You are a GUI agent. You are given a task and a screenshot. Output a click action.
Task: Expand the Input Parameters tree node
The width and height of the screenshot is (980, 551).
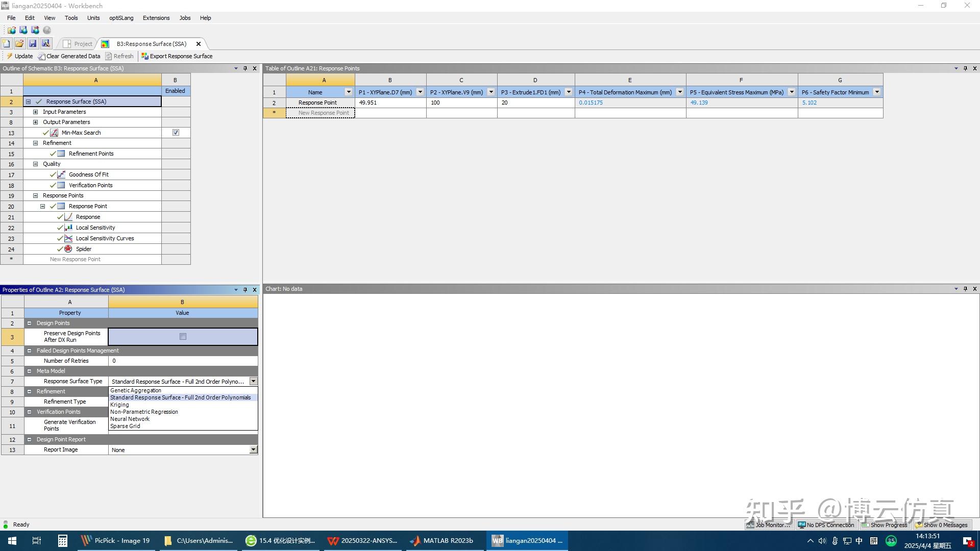point(35,112)
